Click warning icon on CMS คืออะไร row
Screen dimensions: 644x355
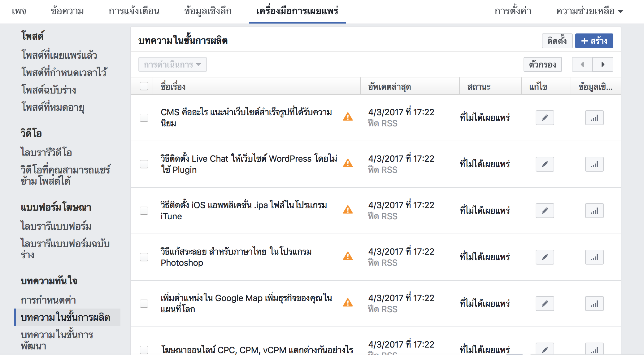[348, 117]
